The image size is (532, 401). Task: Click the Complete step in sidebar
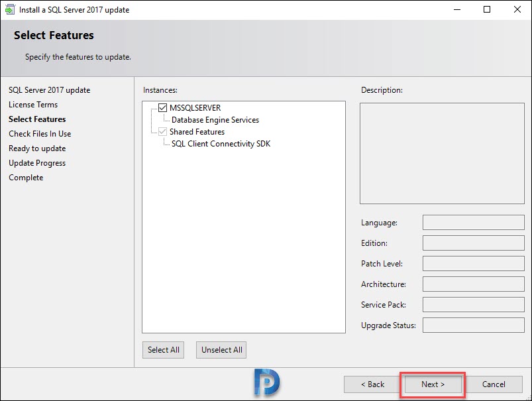click(26, 178)
